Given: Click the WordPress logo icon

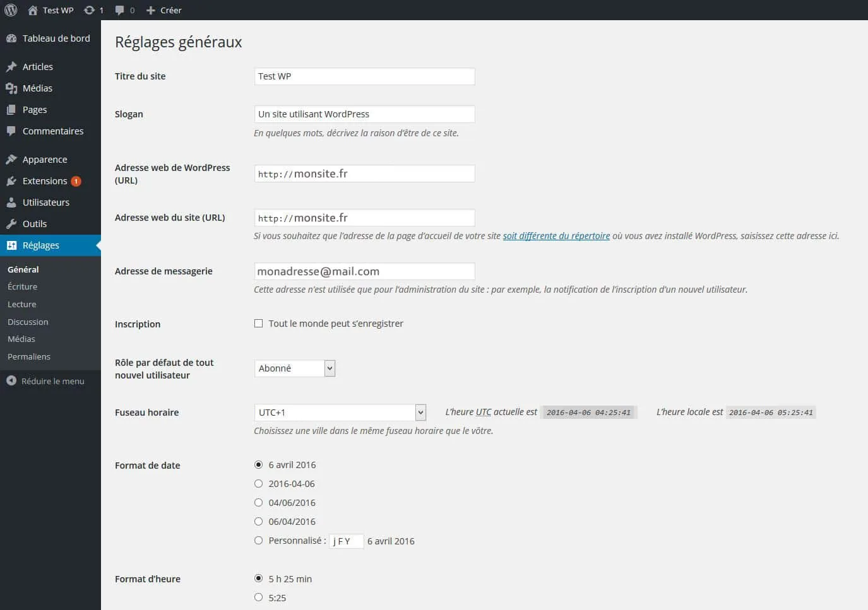Looking at the screenshot, I should point(11,10).
